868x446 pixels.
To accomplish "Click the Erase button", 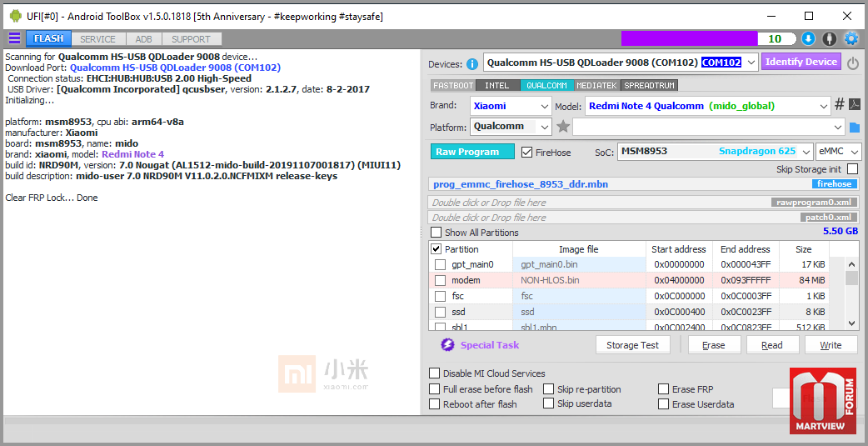I will point(714,345).
